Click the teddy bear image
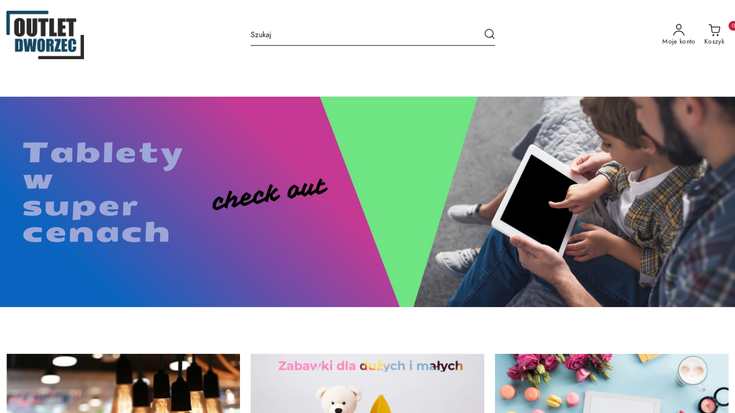Screen dimensions: 735x413 [338, 399]
